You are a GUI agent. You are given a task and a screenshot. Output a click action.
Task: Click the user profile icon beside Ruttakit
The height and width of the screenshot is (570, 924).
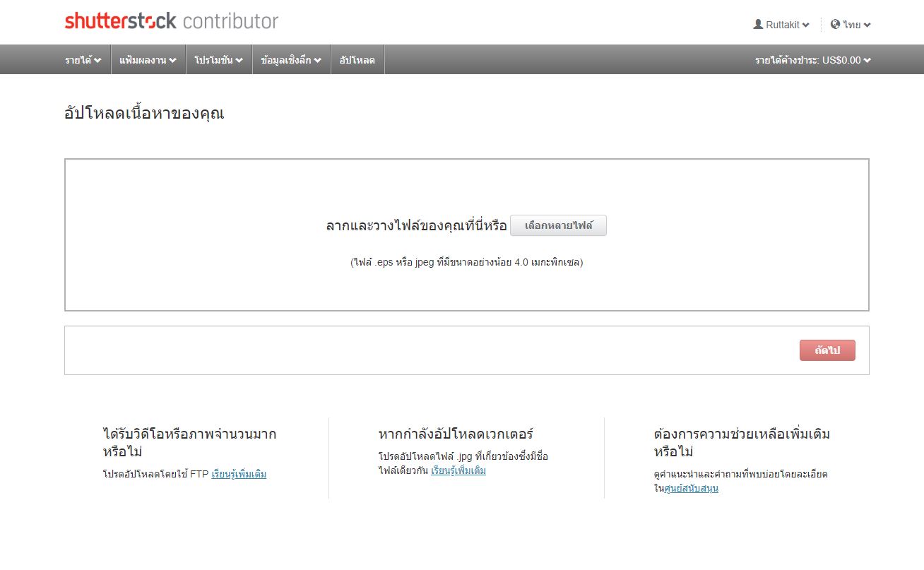coord(758,24)
